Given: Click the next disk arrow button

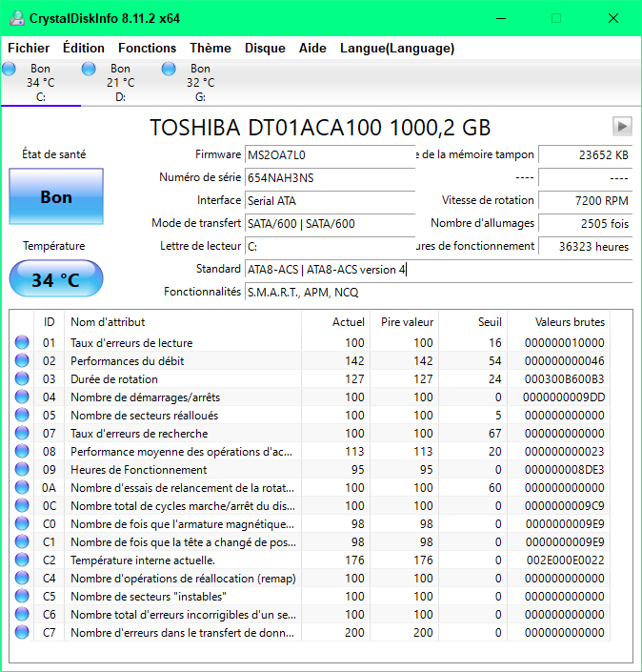Looking at the screenshot, I should [x=622, y=127].
